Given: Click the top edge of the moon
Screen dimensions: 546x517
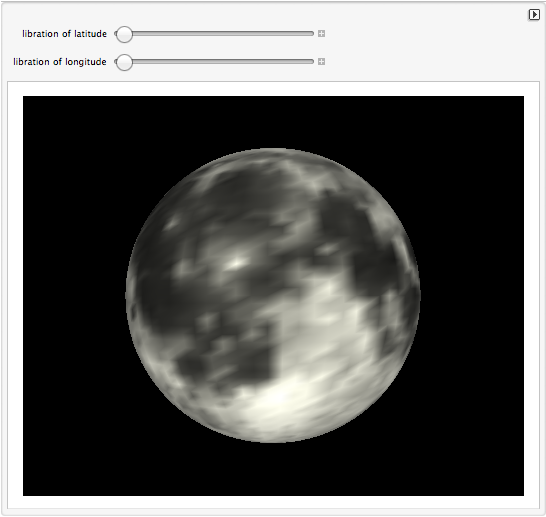Looking at the screenshot, I should 273,150.
